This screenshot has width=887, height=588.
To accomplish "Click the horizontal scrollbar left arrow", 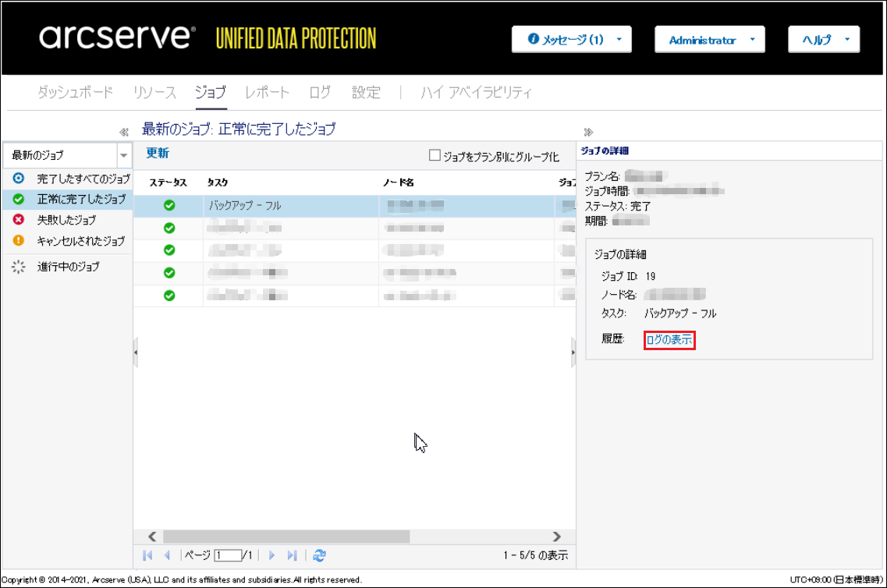I will (152, 537).
